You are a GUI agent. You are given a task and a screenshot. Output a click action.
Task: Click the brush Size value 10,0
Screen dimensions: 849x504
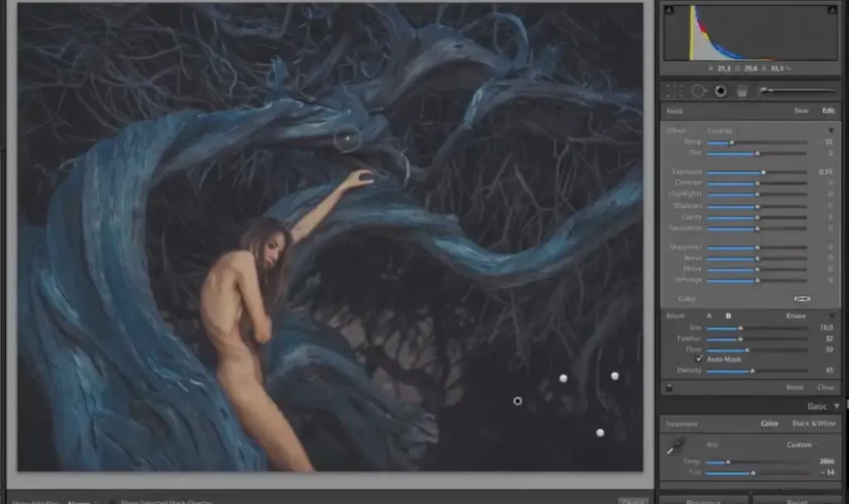tap(827, 327)
